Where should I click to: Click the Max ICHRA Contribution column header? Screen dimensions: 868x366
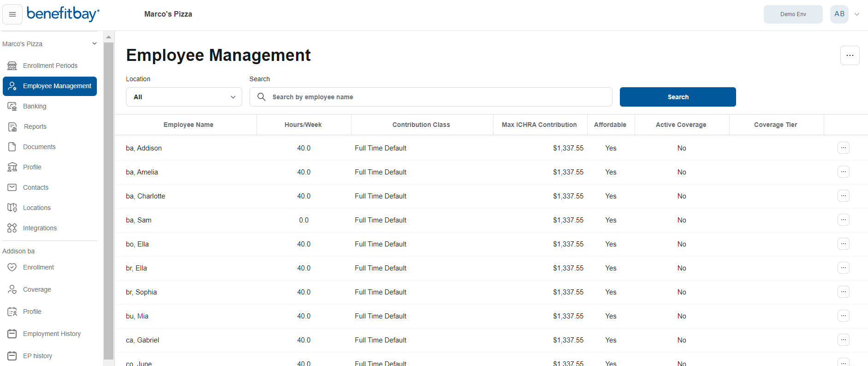539,125
